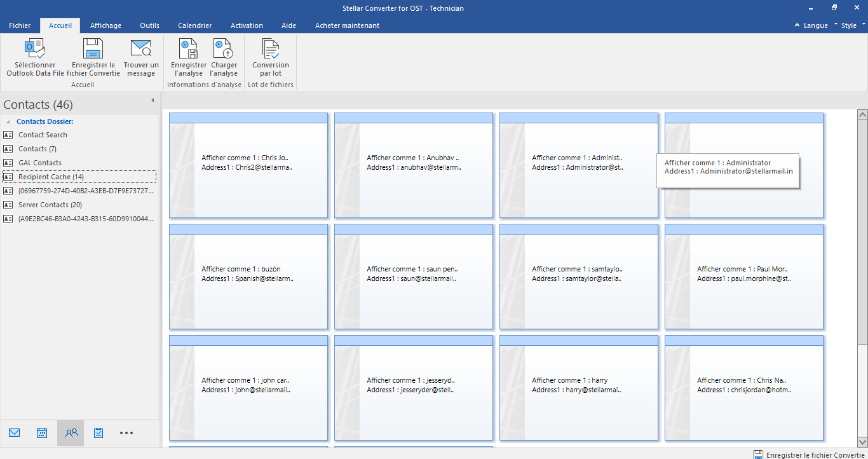Screen dimensions: 868x459
Task: Switch to Calendar view icon
Action: pos(42,433)
